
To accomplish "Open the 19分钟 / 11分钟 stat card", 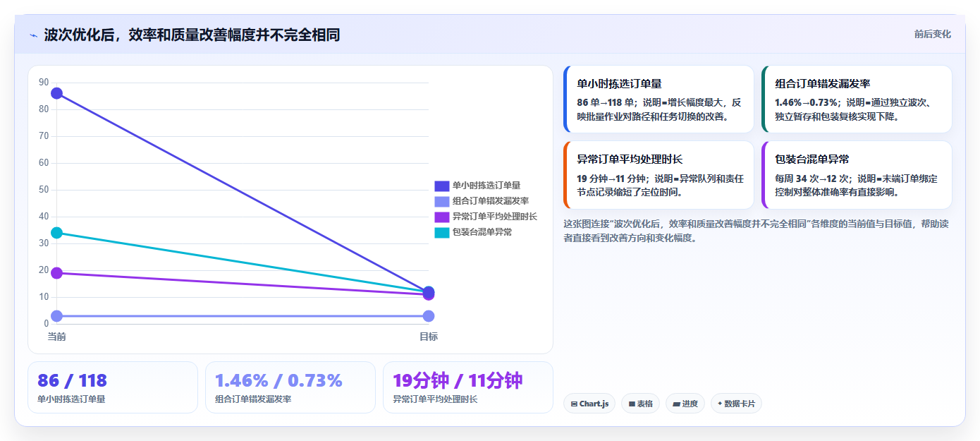I will (468, 387).
